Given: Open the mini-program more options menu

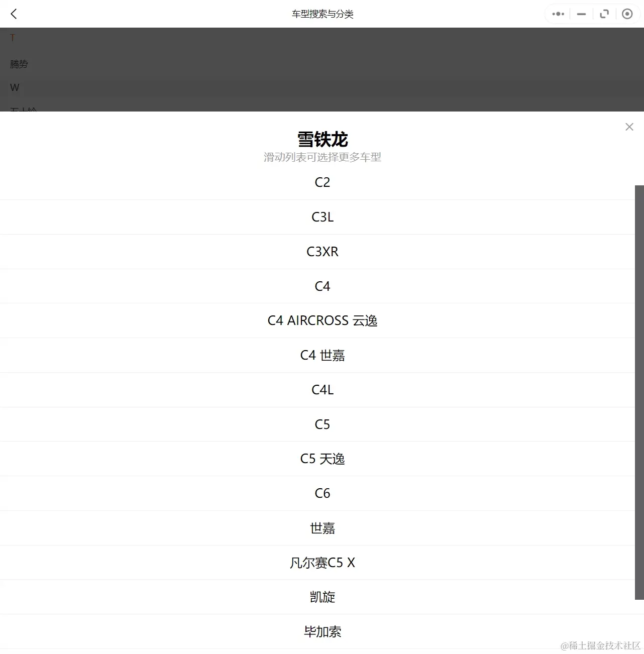Looking at the screenshot, I should pyautogui.click(x=557, y=14).
